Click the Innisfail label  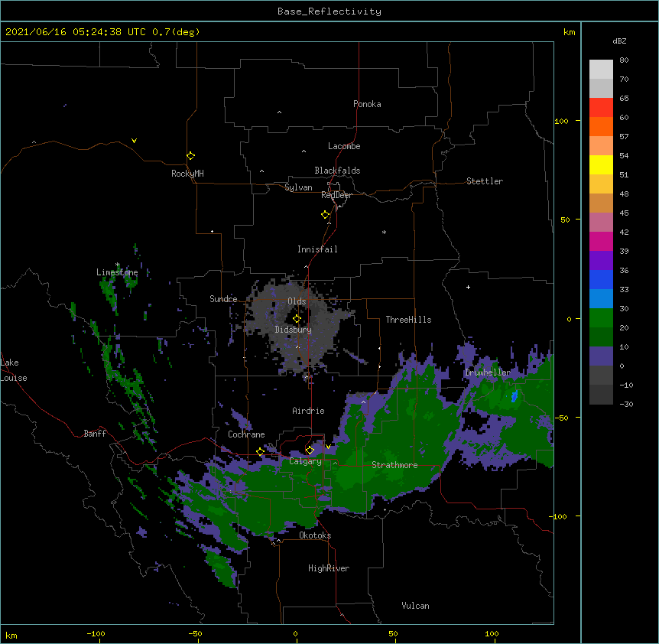coord(317,249)
